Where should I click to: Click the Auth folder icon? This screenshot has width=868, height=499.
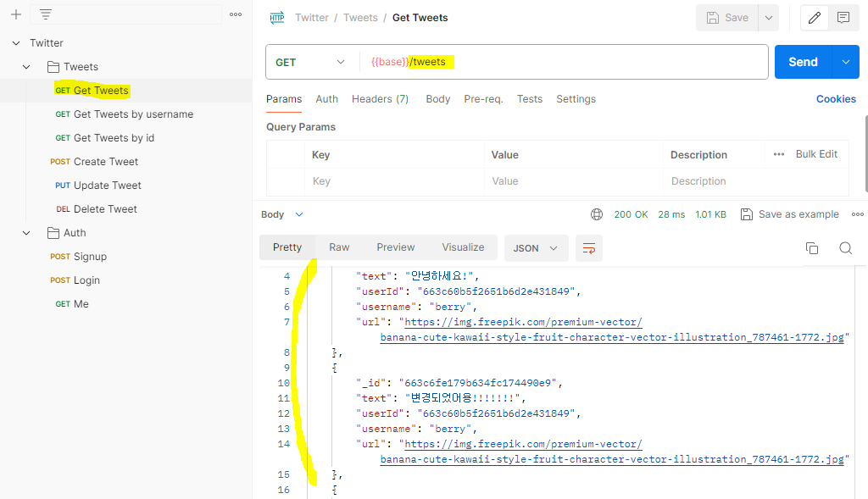click(x=53, y=233)
